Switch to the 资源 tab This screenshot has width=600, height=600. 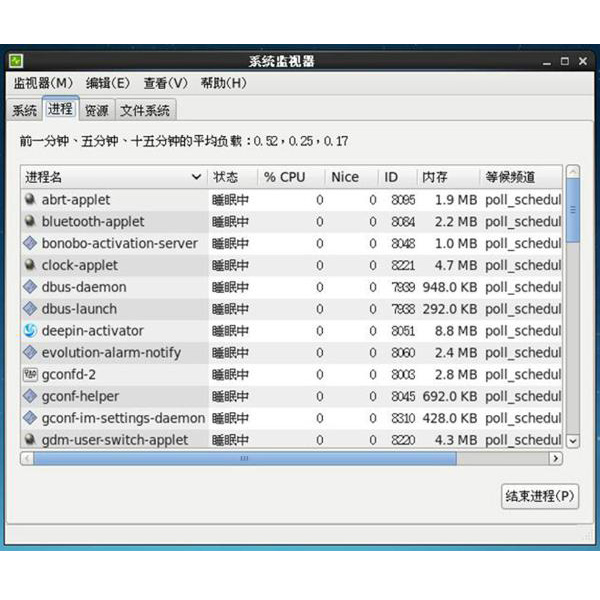(97, 110)
